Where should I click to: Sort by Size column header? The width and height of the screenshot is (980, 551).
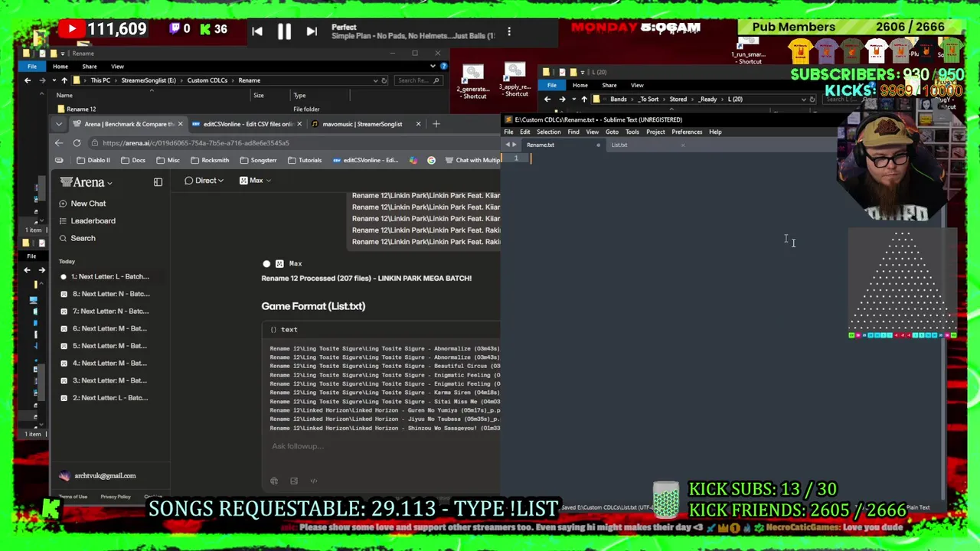click(259, 96)
